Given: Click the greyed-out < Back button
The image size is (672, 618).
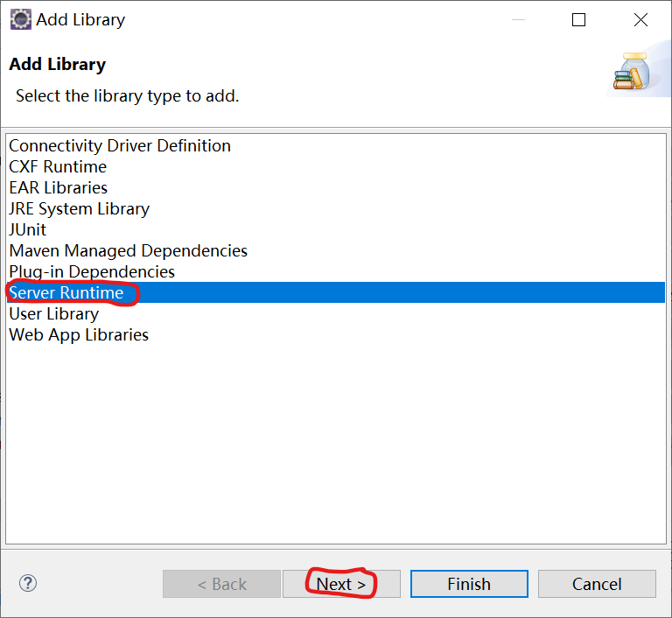Looking at the screenshot, I should (x=221, y=584).
